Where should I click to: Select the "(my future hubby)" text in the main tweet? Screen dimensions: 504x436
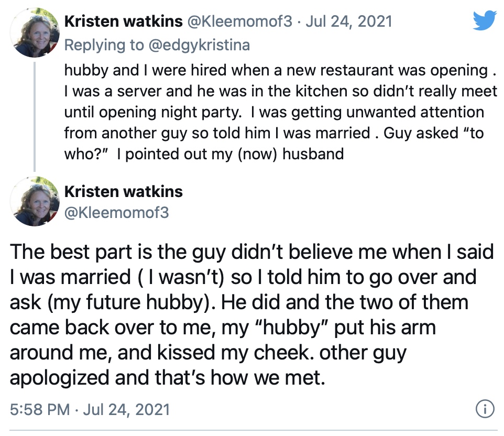[132, 302]
